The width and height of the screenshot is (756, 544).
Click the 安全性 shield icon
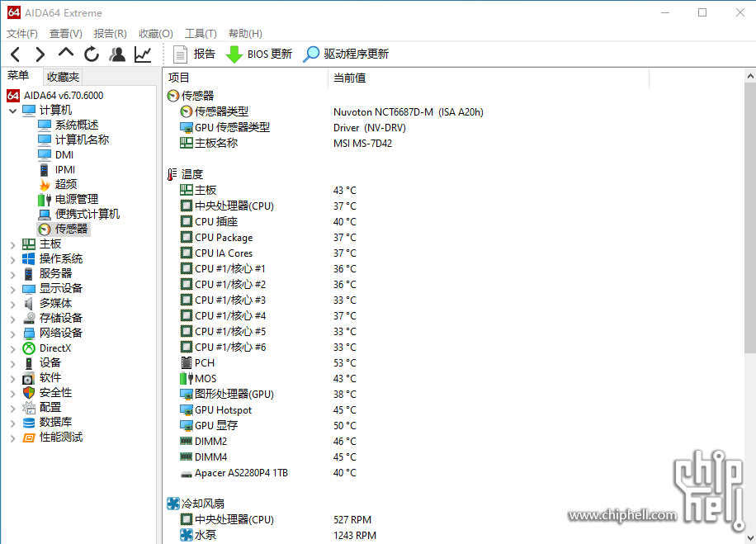29,393
